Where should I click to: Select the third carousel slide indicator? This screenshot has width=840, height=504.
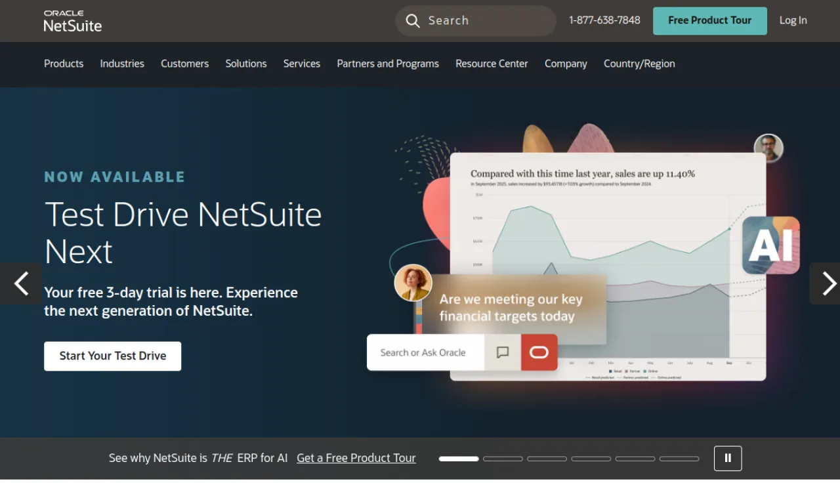tap(547, 459)
